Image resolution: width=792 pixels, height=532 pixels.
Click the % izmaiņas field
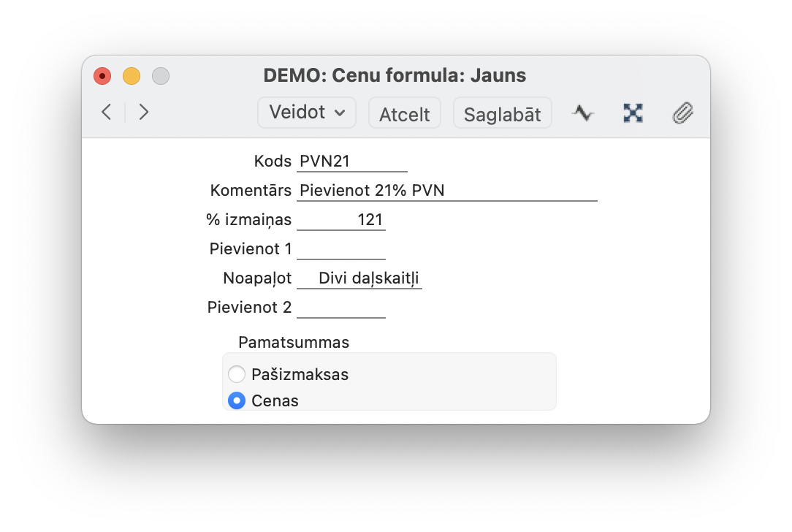(x=341, y=220)
